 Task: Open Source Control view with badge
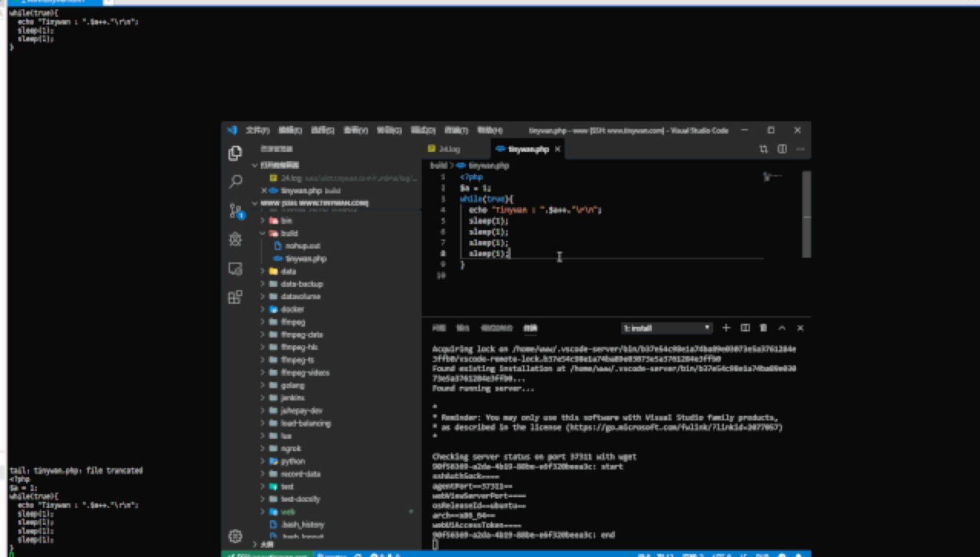(235, 211)
